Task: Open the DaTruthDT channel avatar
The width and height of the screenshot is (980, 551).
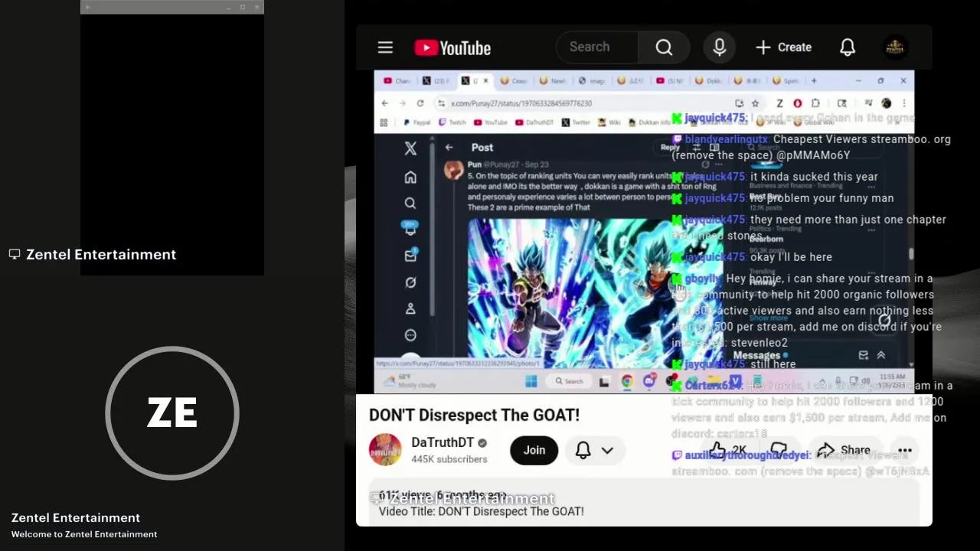Action: (x=385, y=450)
